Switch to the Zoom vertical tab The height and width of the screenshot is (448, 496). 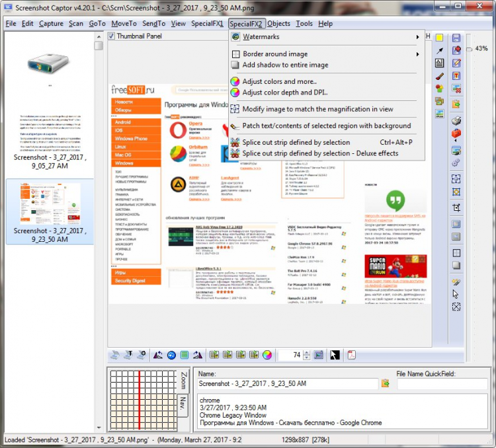[183, 381]
